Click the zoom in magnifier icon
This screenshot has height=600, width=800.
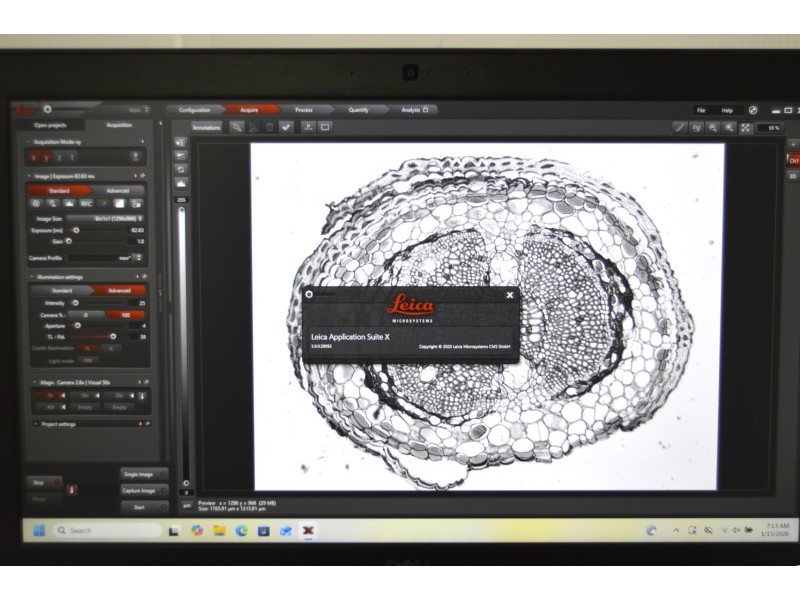click(x=729, y=128)
